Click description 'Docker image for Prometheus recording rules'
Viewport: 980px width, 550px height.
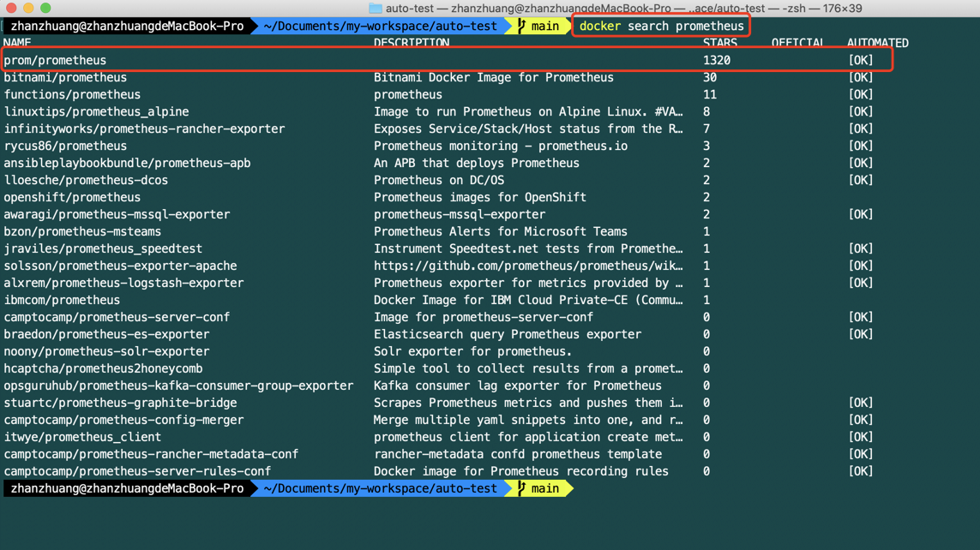coord(521,471)
